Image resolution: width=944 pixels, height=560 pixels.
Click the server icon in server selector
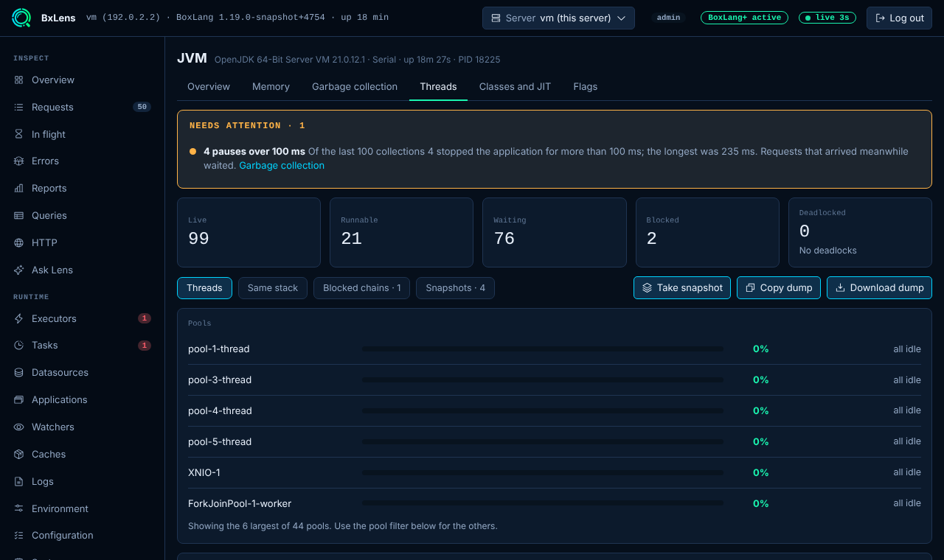coord(496,18)
